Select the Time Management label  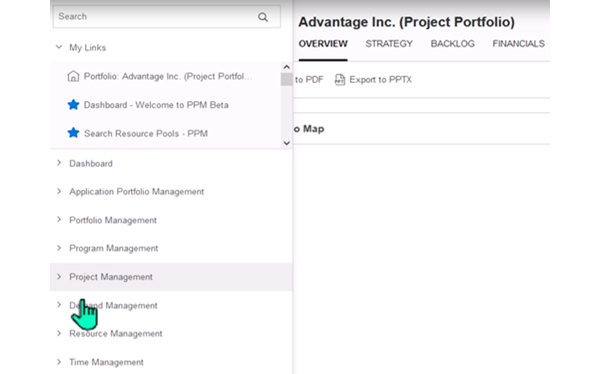106,362
